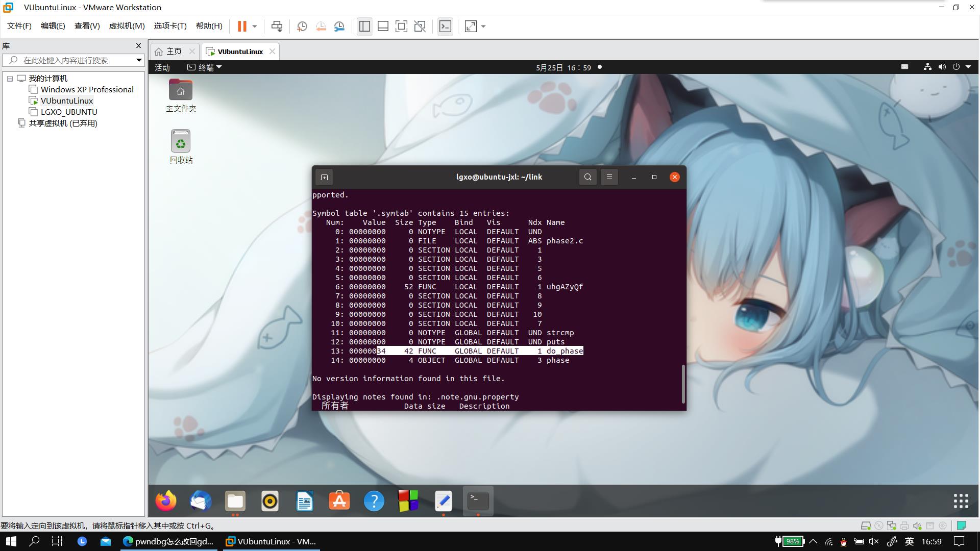Click the stretch guest display icon
Viewport: 980px width, 551px height.
click(x=471, y=26)
